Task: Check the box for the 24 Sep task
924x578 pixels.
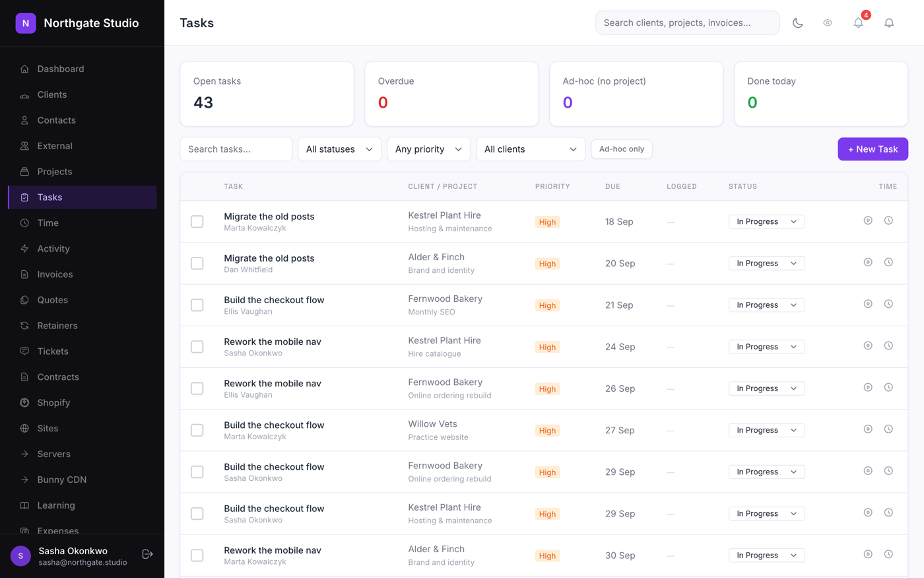Action: point(197,346)
